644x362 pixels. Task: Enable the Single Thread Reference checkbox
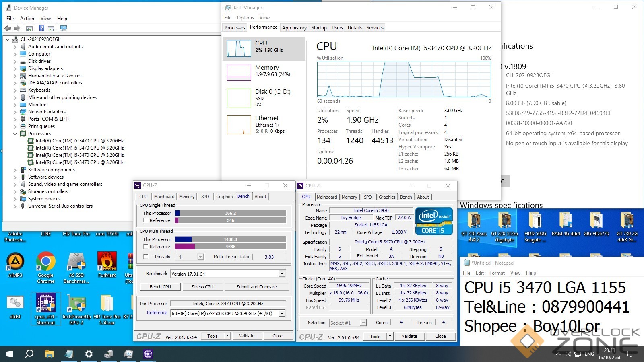[x=146, y=220]
